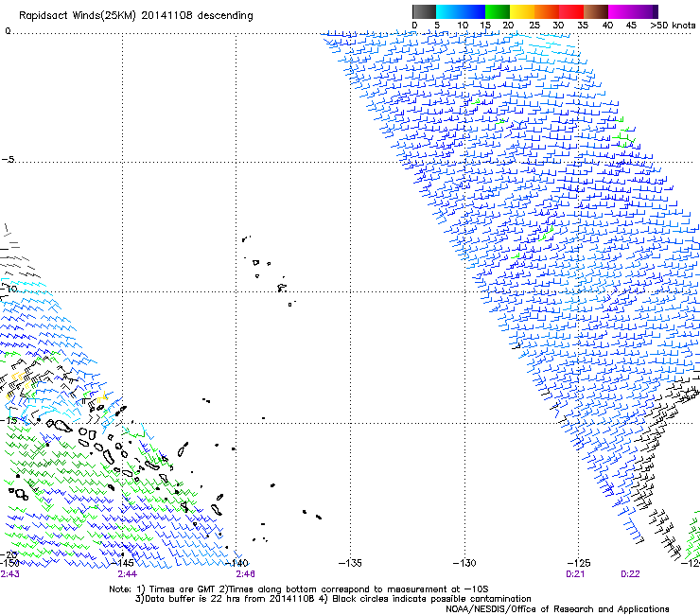Viewport: 700px width, 615px height.
Task: Select the '>50 knots' legend label
Action: 673,25
